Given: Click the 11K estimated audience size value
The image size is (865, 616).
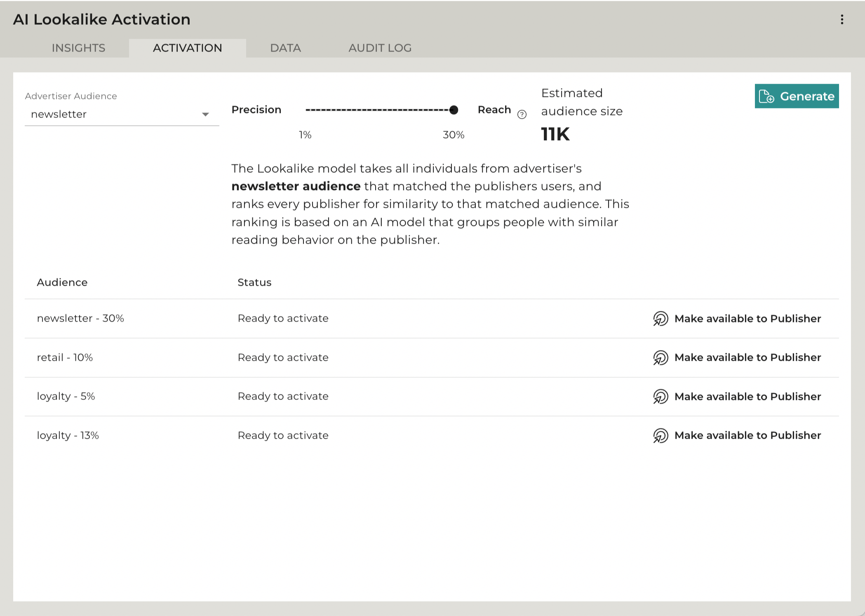Looking at the screenshot, I should tap(555, 134).
